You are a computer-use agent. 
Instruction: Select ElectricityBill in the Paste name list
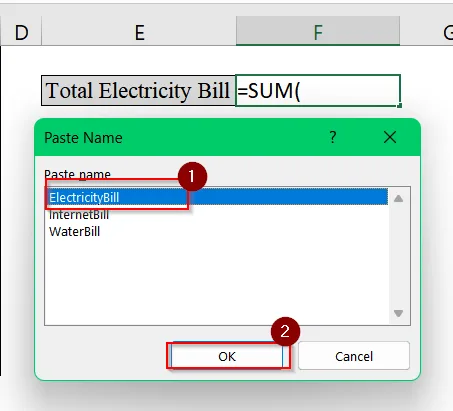217,197
